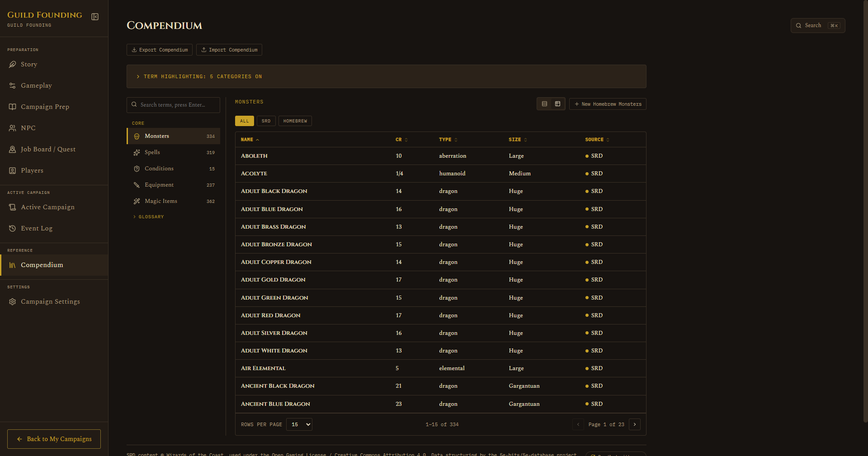Open the Gameplay section
Viewport: 868px width, 456px height.
pyautogui.click(x=54, y=85)
